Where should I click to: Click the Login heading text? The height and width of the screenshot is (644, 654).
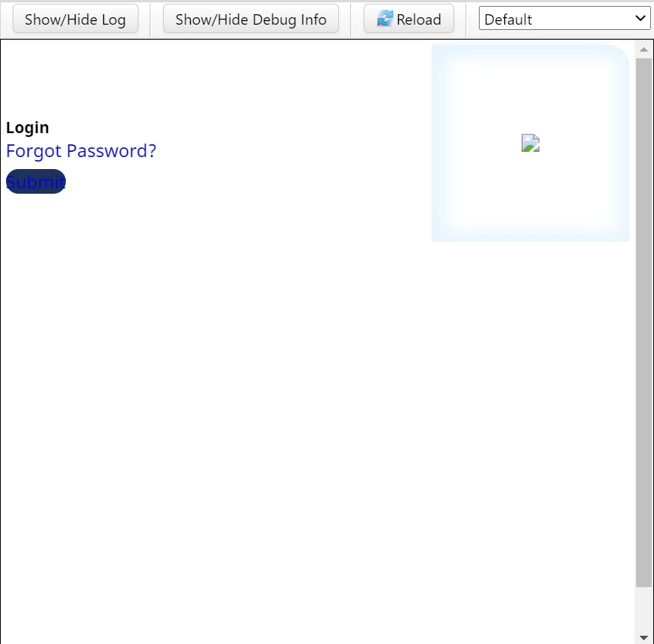[x=28, y=128]
